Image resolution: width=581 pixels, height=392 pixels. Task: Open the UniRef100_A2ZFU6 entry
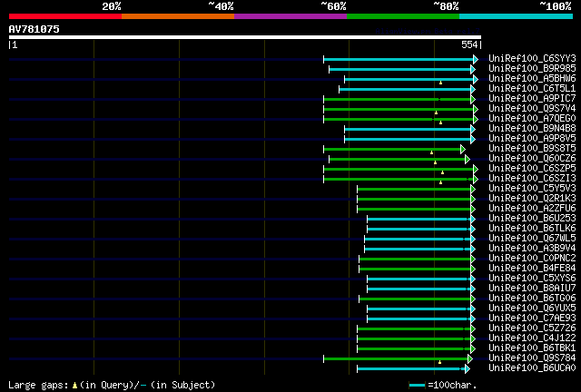(532, 209)
